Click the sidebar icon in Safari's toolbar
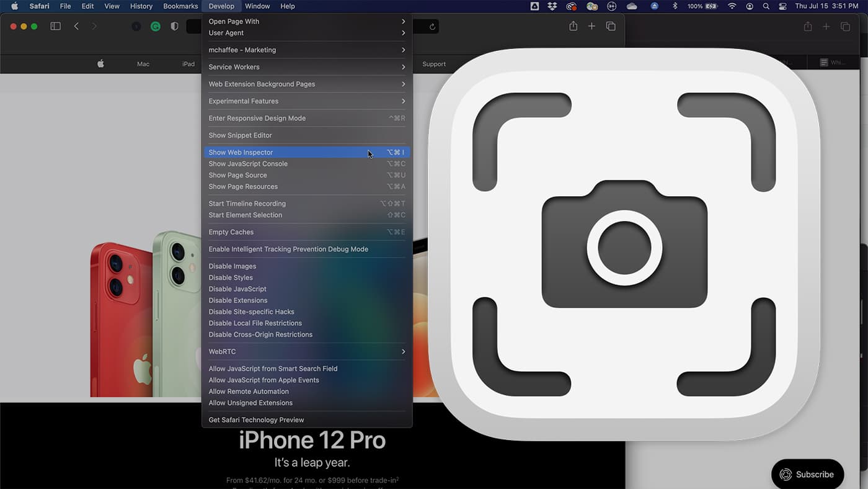 pyautogui.click(x=55, y=26)
